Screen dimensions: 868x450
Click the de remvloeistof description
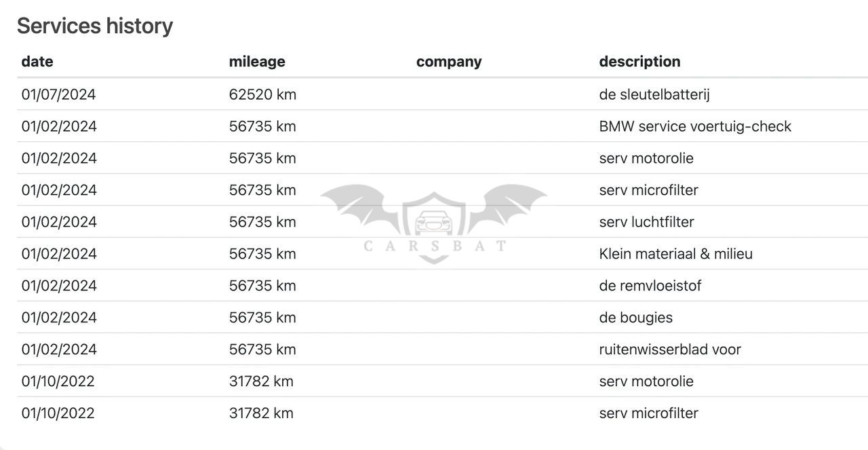tap(650, 286)
